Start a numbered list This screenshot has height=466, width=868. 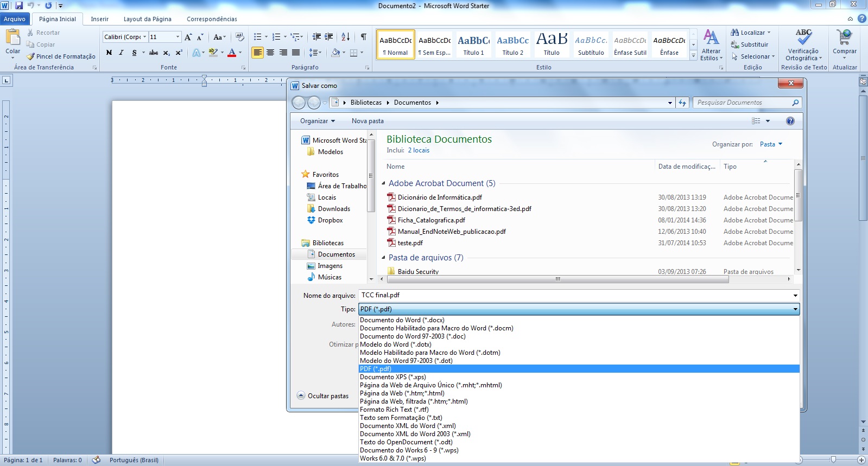276,37
